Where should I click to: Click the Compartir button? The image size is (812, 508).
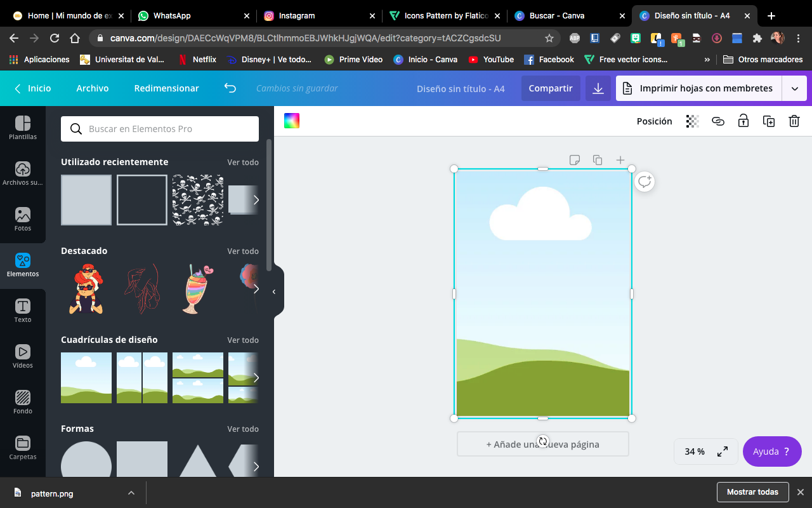(551, 88)
